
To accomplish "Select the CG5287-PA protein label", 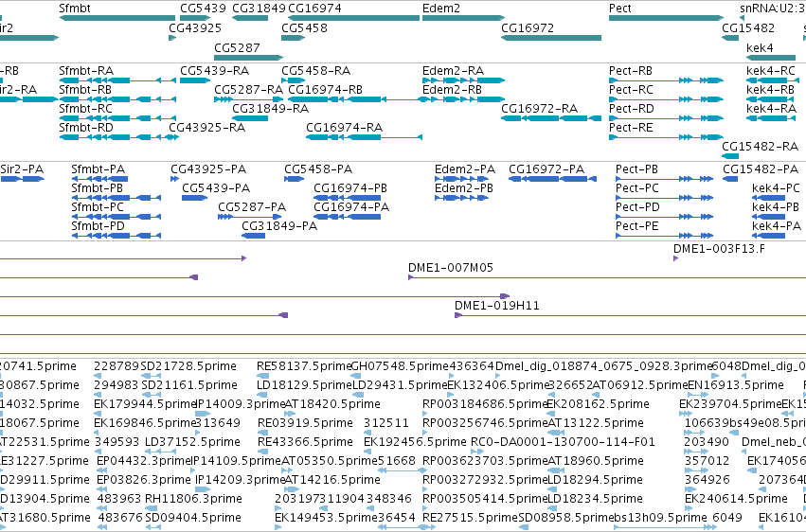I will [x=252, y=207].
